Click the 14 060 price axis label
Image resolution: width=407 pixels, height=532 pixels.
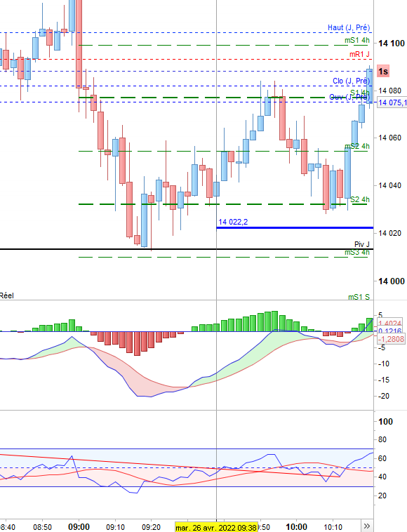click(x=389, y=138)
